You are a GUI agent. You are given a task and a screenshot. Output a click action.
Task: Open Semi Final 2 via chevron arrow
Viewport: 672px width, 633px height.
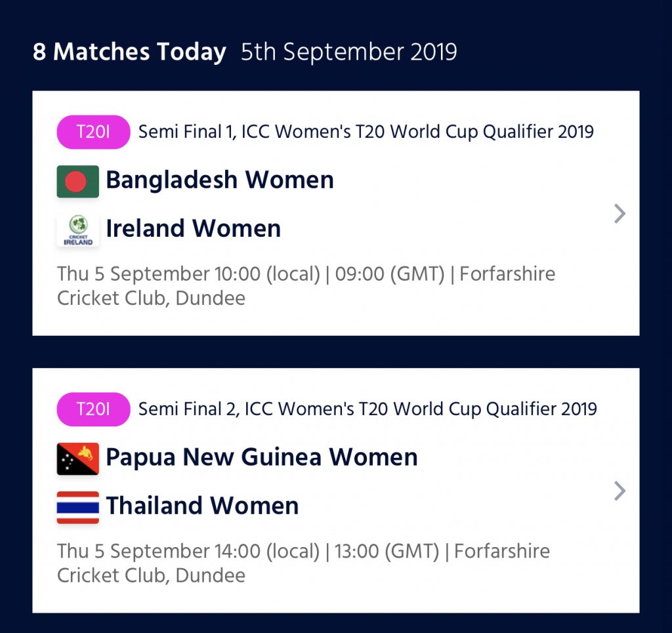(619, 491)
